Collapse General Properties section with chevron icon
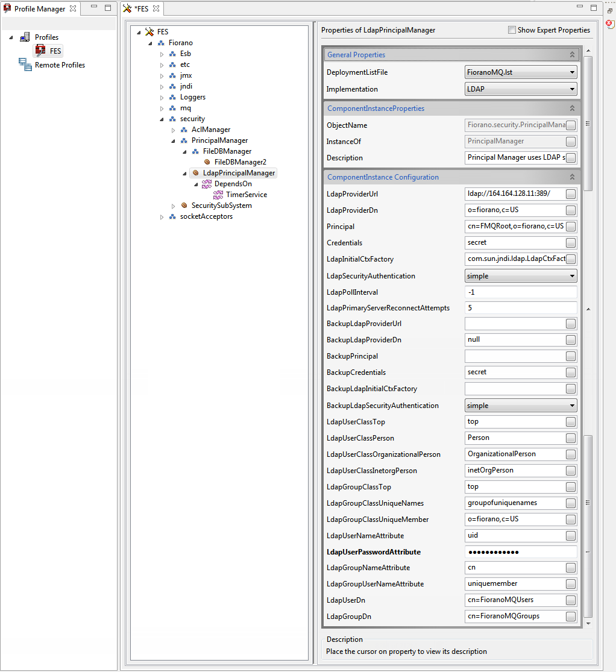This screenshot has width=616, height=672. coord(572,54)
